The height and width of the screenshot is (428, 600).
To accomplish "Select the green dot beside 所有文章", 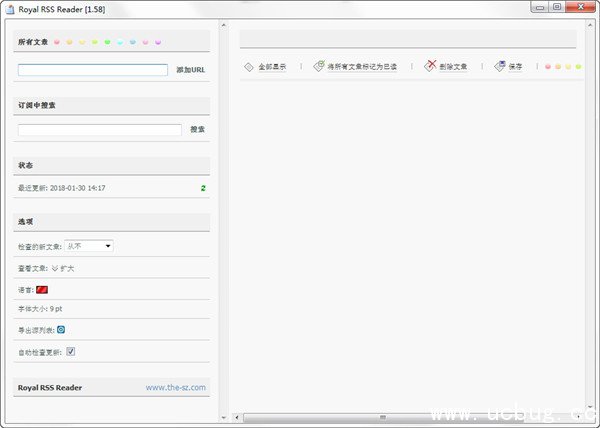I will (107, 43).
